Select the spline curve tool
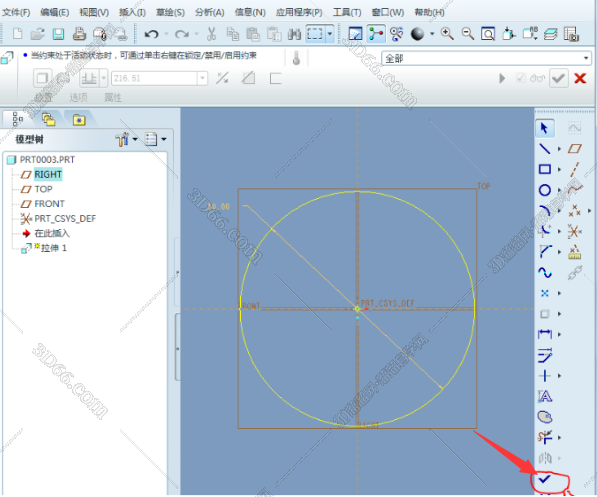 pyautogui.click(x=544, y=272)
